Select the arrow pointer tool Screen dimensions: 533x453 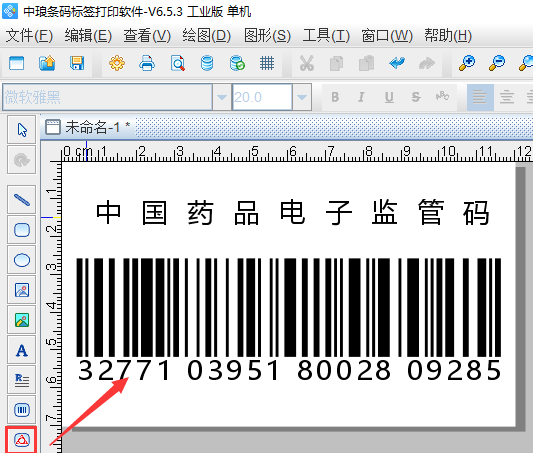(x=22, y=129)
